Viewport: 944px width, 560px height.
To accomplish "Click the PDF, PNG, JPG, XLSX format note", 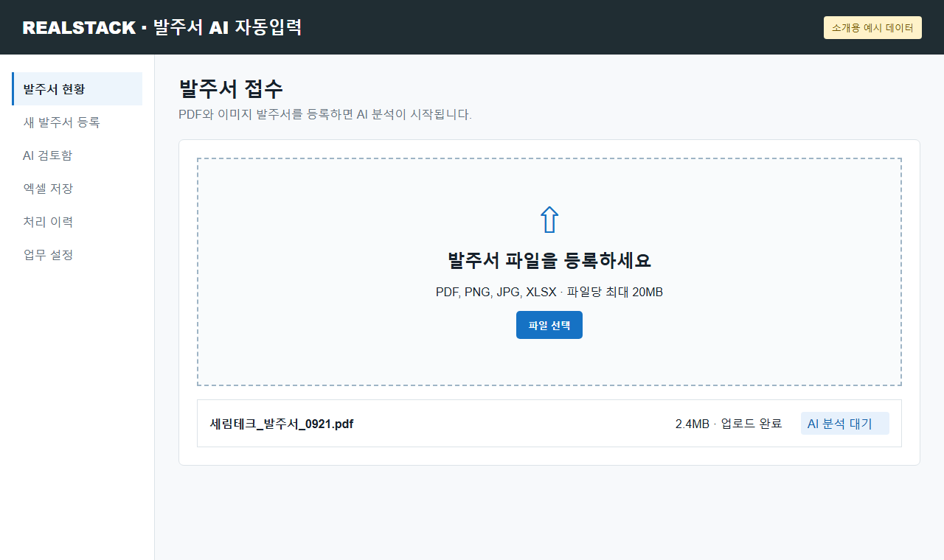I will [x=549, y=292].
